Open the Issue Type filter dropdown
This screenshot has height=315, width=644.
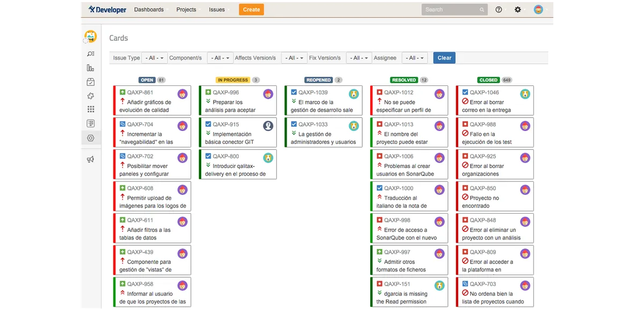pyautogui.click(x=155, y=58)
